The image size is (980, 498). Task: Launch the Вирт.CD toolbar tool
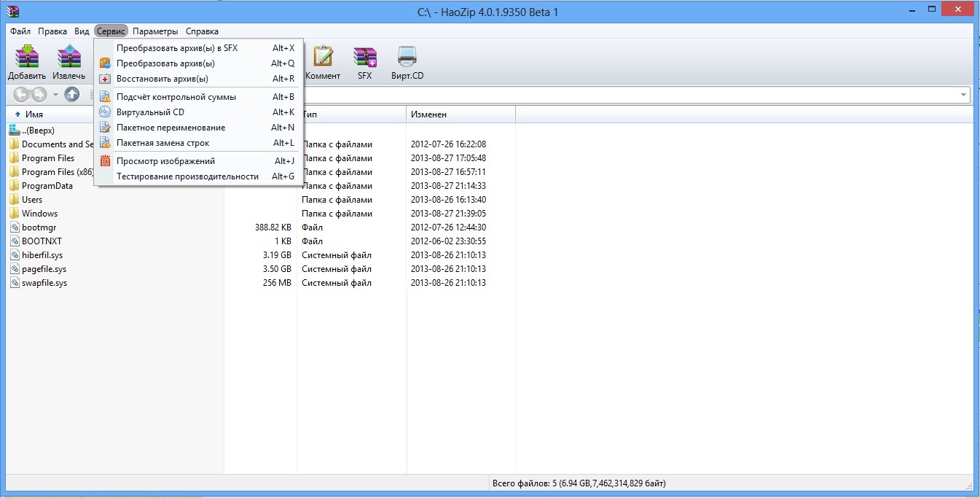(407, 63)
